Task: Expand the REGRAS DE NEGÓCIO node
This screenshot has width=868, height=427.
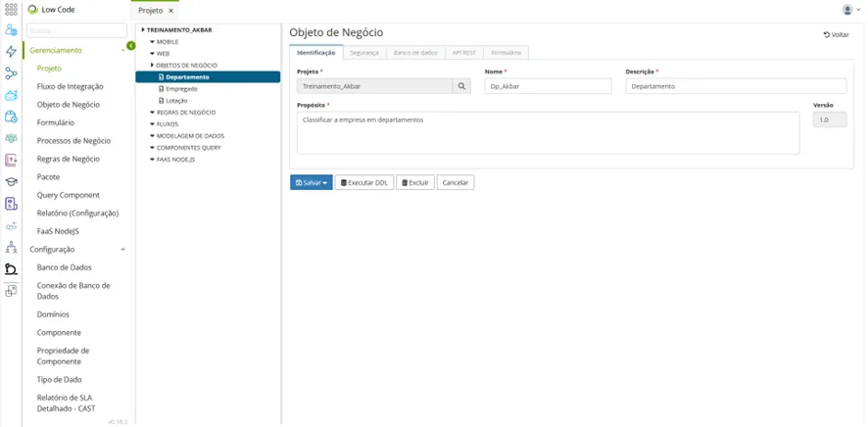Action: [152, 113]
